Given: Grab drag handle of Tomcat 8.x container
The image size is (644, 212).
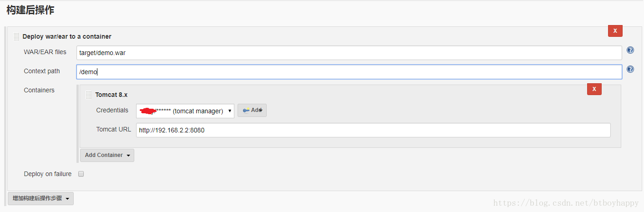Looking at the screenshot, I should point(89,95).
